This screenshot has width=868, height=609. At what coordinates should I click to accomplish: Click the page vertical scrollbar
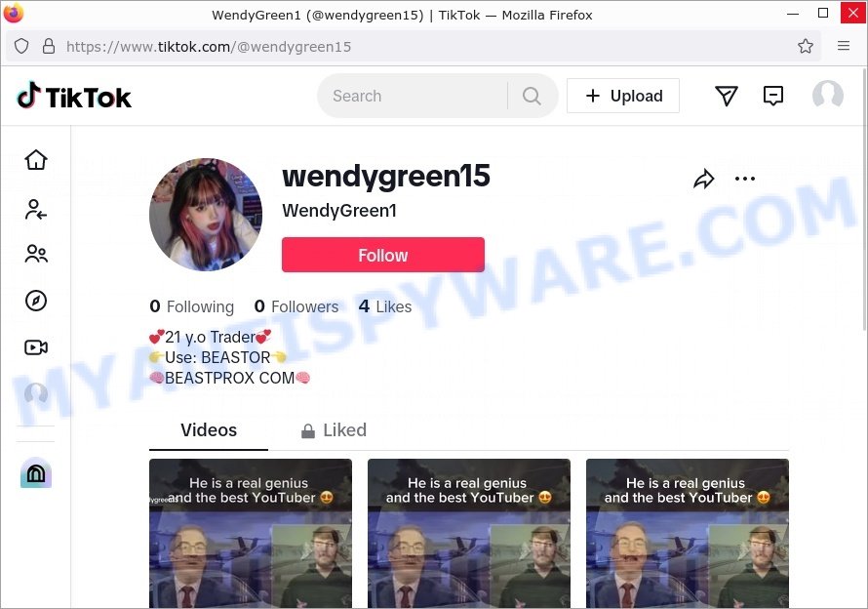[x=864, y=199]
